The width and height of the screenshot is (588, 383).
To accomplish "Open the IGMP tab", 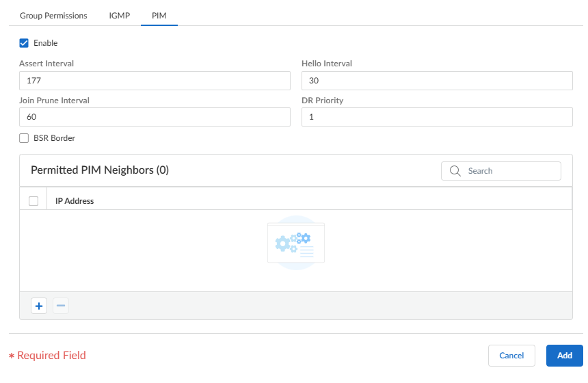I will click(x=119, y=16).
